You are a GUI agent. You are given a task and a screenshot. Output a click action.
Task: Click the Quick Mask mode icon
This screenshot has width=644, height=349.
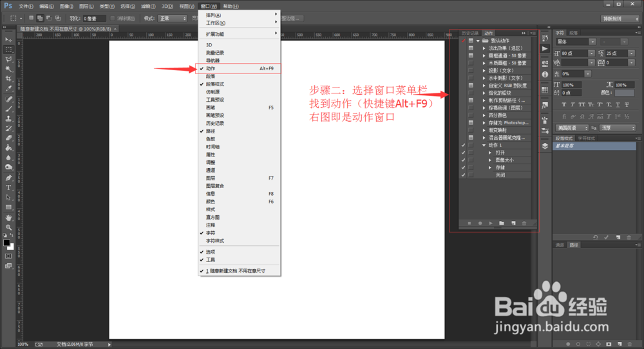coord(8,256)
